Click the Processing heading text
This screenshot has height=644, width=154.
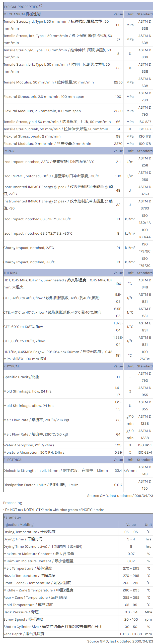click(x=13, y=503)
